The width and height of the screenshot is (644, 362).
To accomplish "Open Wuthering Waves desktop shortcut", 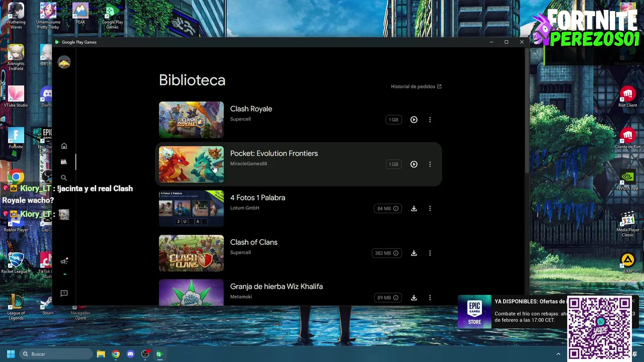I will pos(16,16).
